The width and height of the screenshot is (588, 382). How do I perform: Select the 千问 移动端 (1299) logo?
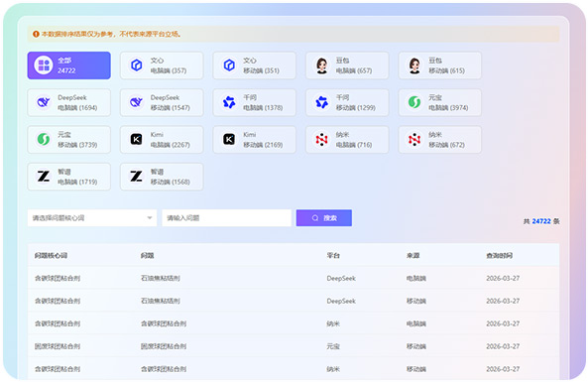(321, 102)
